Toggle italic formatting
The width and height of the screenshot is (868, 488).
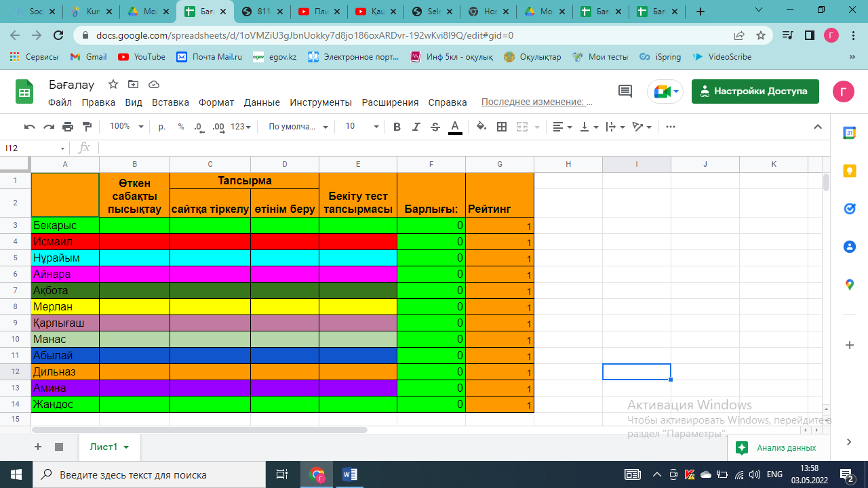pos(416,127)
